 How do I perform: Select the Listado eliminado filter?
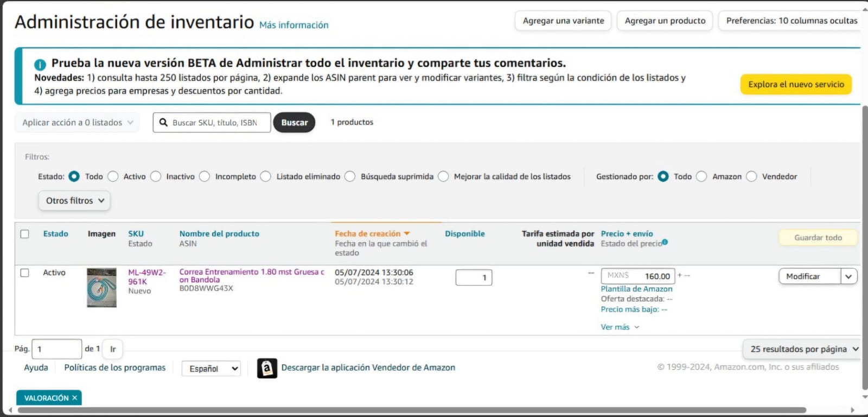(265, 176)
